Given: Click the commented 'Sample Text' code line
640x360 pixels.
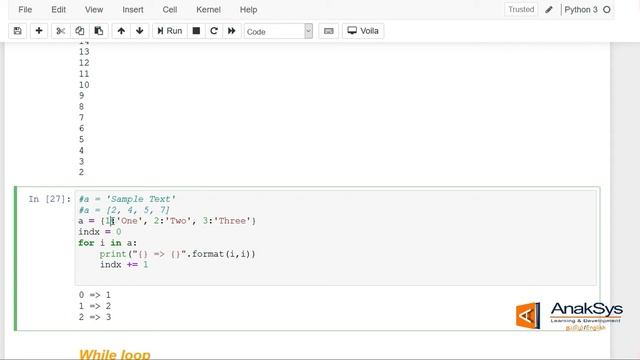Looking at the screenshot, I should coord(127,199).
